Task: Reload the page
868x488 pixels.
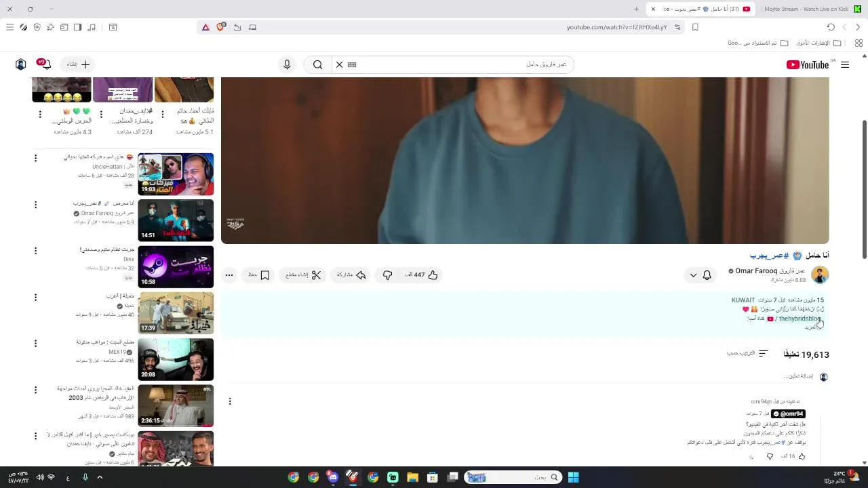Action: click(831, 27)
